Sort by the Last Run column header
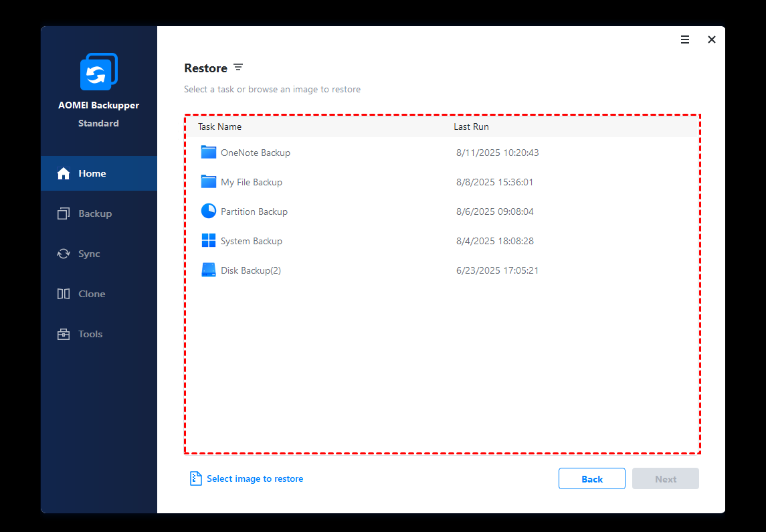 click(472, 126)
